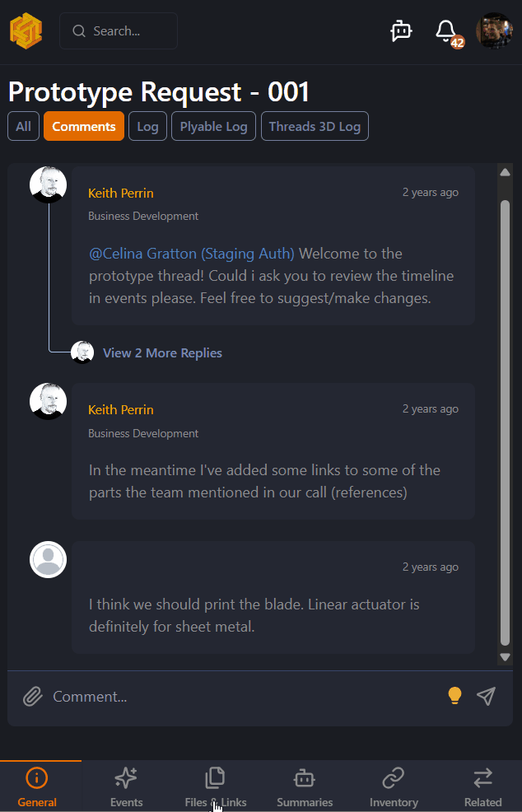The image size is (522, 812).
Task: Open notifications bell with 42 badge
Action: point(446,31)
